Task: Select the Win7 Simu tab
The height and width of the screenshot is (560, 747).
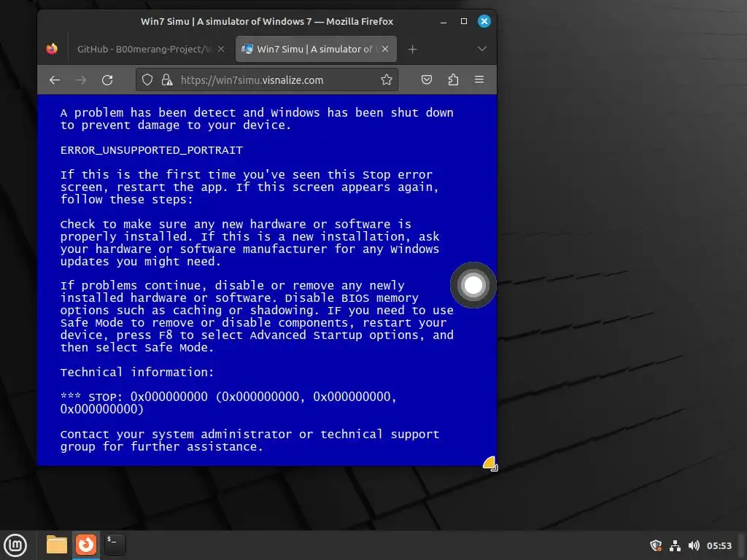Action: pyautogui.click(x=316, y=49)
